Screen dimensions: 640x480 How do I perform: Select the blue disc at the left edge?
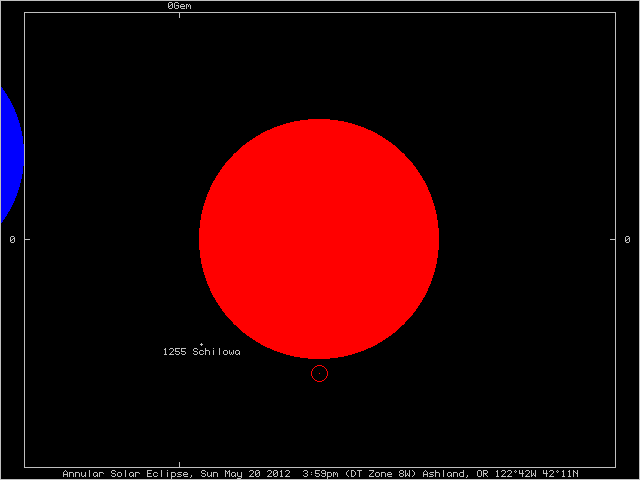click(x=9, y=150)
